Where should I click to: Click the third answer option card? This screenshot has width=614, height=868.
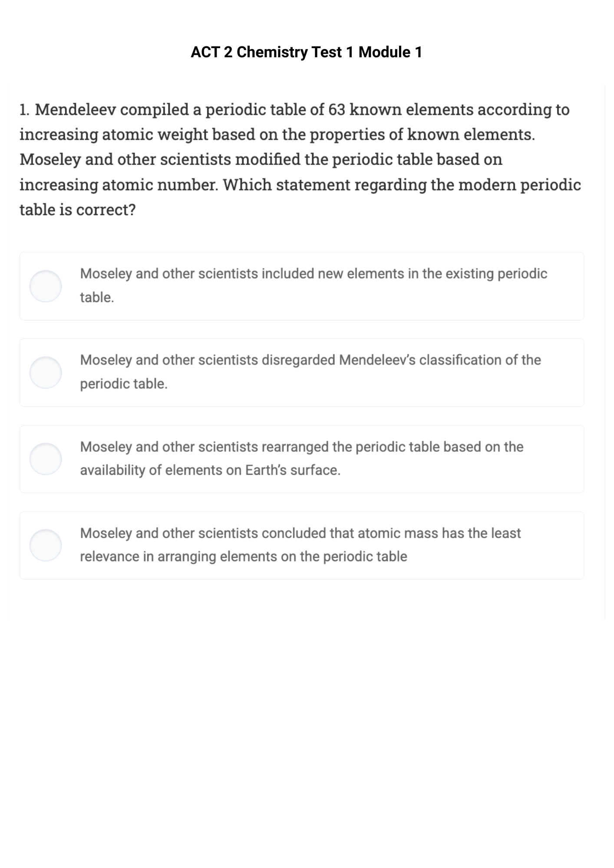pos(301,458)
